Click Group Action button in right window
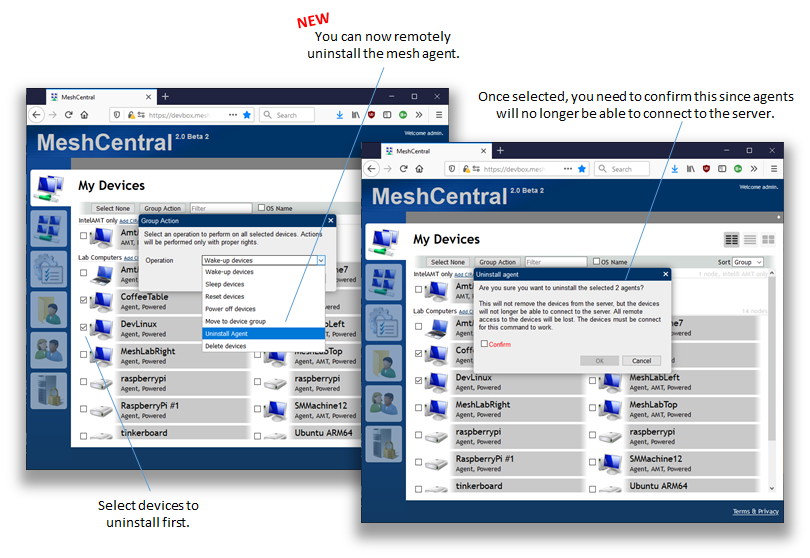Viewport: 810px width, 558px height. (x=497, y=262)
